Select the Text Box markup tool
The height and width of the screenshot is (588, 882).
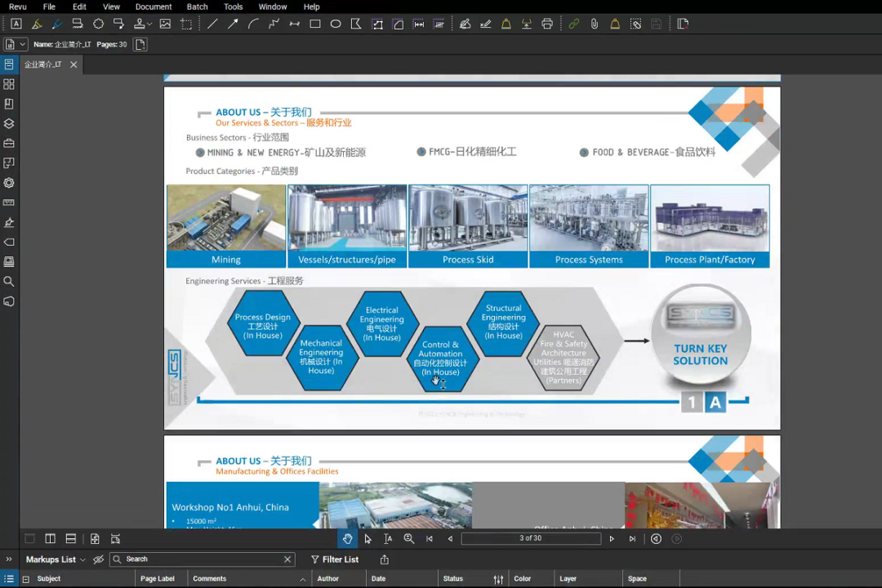click(x=16, y=24)
